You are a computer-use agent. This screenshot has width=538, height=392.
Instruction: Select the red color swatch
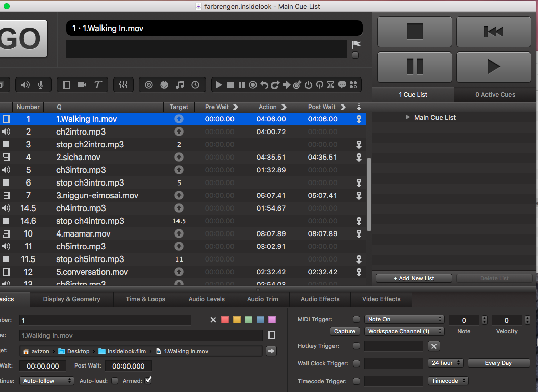[225, 320]
